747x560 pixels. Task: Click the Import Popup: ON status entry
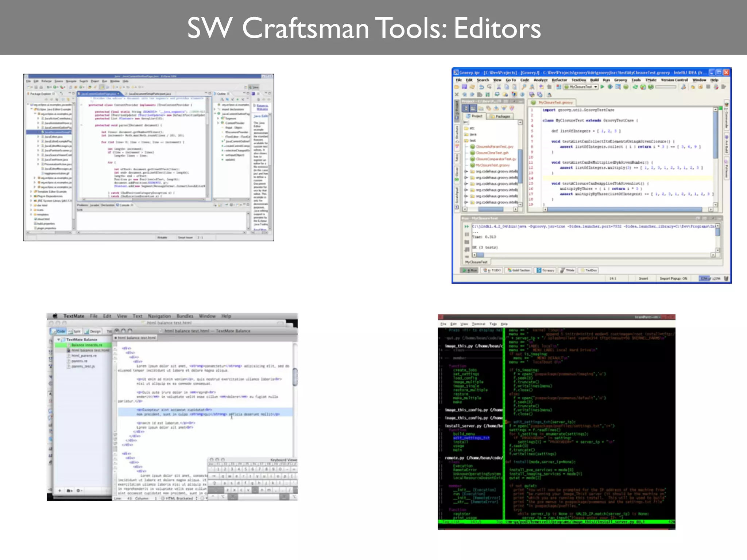[x=673, y=279]
